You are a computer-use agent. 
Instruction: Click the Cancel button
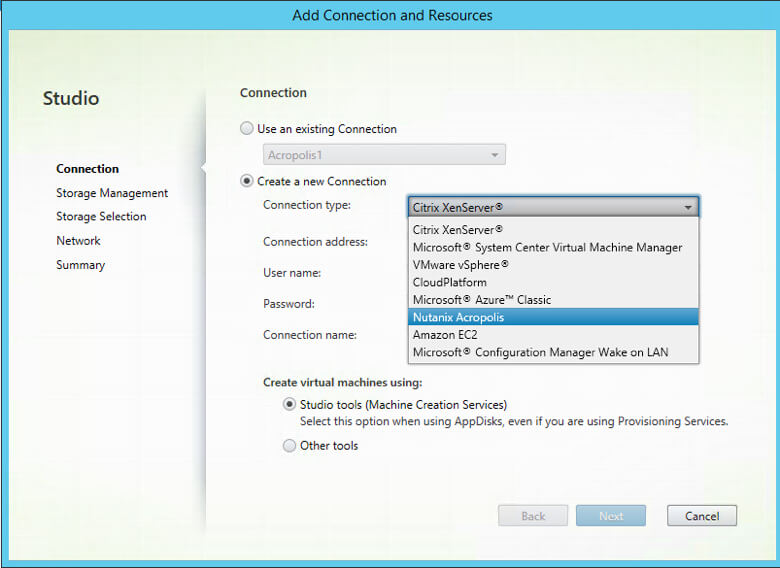pos(701,516)
